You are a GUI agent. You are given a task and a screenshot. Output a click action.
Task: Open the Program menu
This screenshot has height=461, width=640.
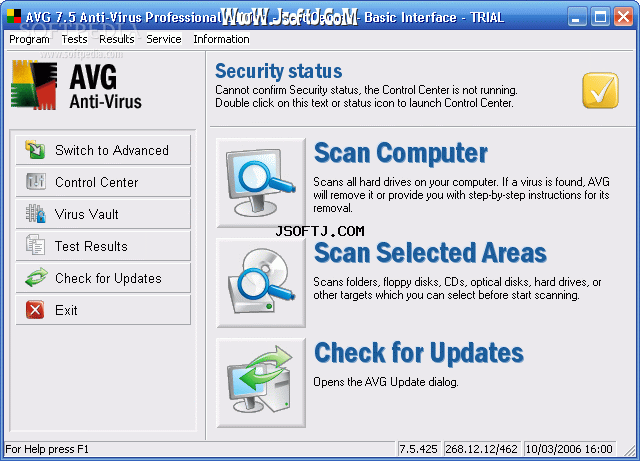coord(29,39)
